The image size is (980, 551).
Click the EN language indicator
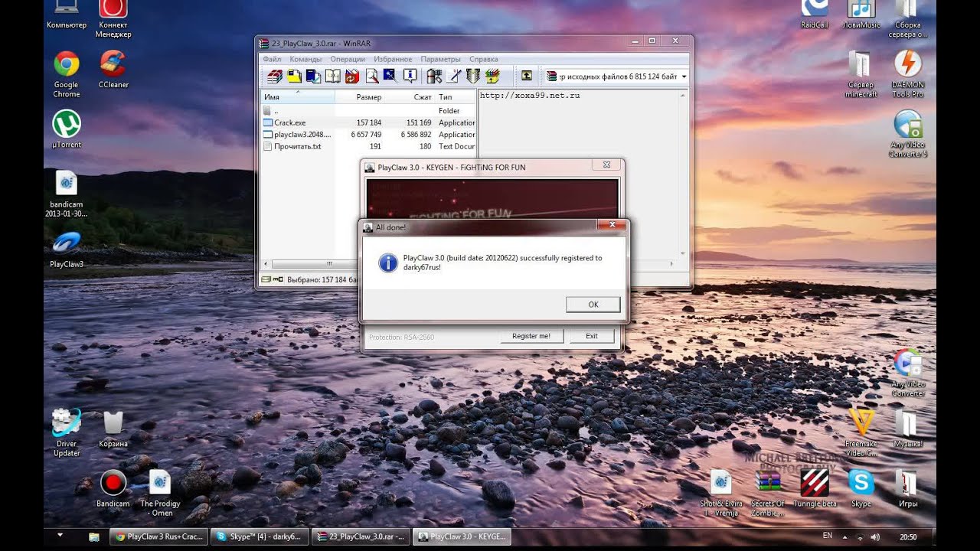point(828,536)
